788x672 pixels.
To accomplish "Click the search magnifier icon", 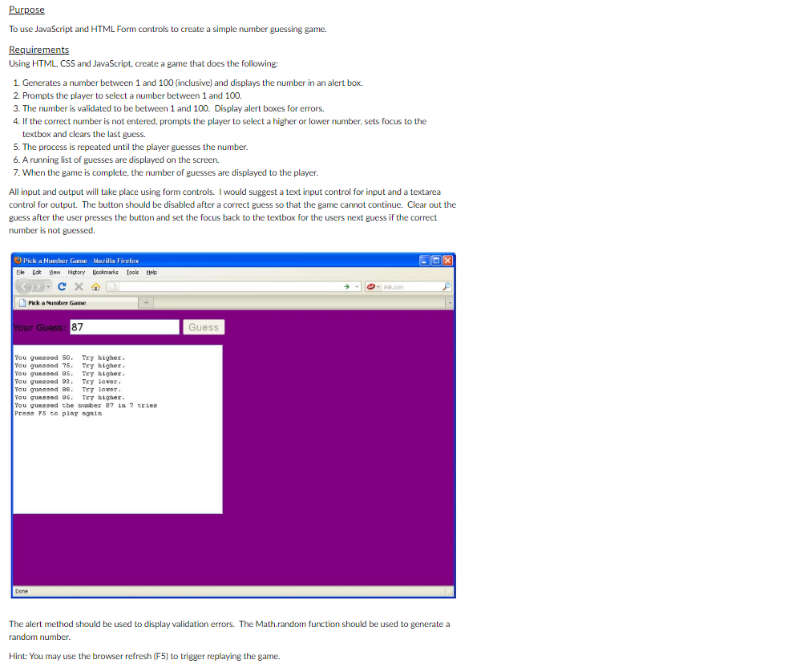I will click(446, 286).
